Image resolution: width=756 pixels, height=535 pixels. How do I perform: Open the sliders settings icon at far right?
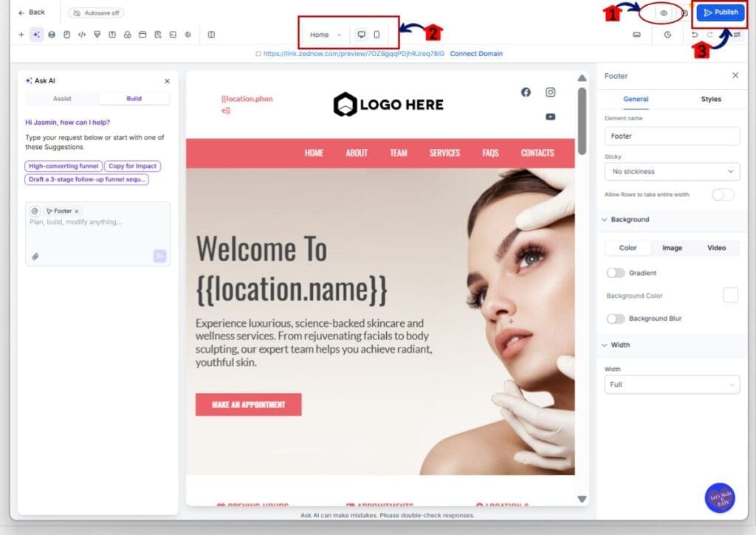pyautogui.click(x=738, y=35)
